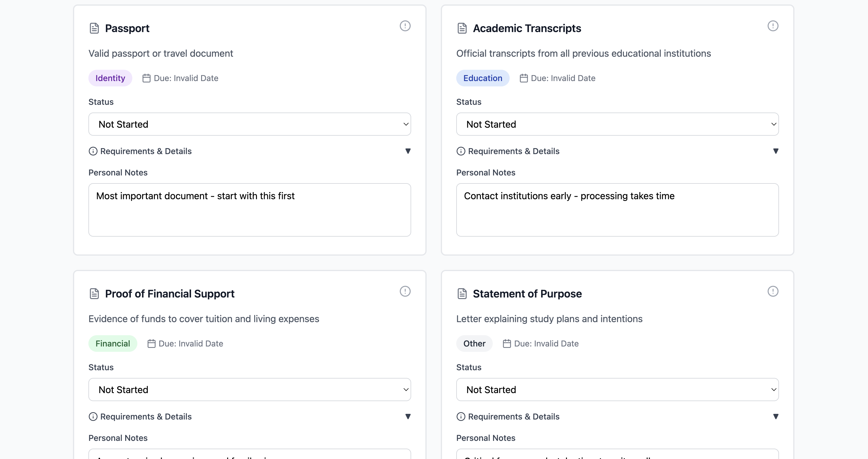Click 'Letter explaining study plans and intentions'
This screenshot has height=459, width=868.
tap(549, 319)
